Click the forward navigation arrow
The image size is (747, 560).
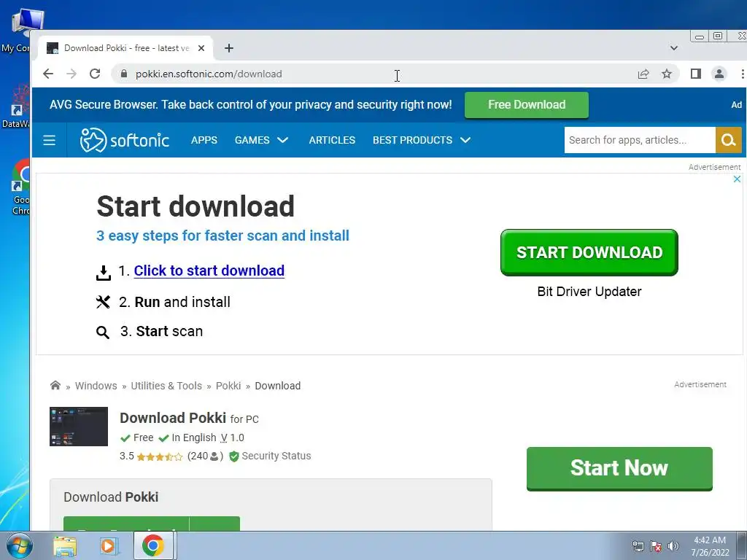pyautogui.click(x=71, y=74)
